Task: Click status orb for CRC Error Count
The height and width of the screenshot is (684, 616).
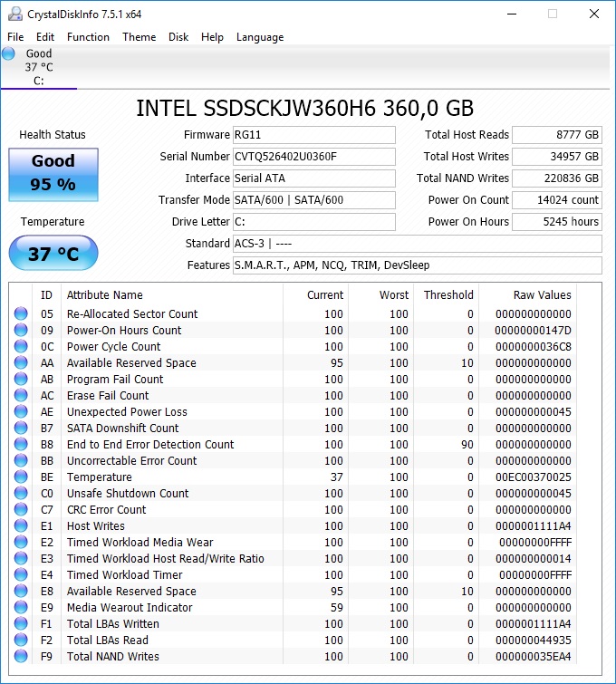Action: [x=21, y=509]
